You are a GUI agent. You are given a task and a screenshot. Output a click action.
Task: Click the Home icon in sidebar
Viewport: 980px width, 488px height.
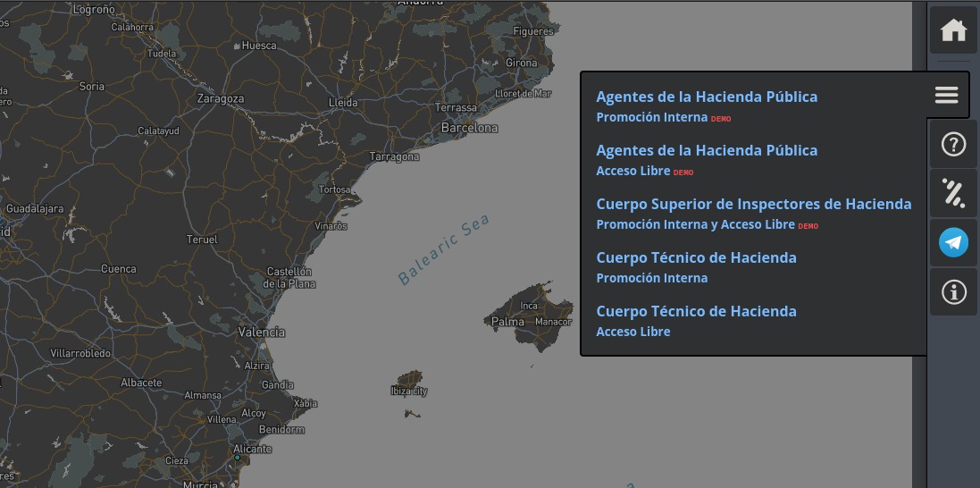(x=953, y=30)
